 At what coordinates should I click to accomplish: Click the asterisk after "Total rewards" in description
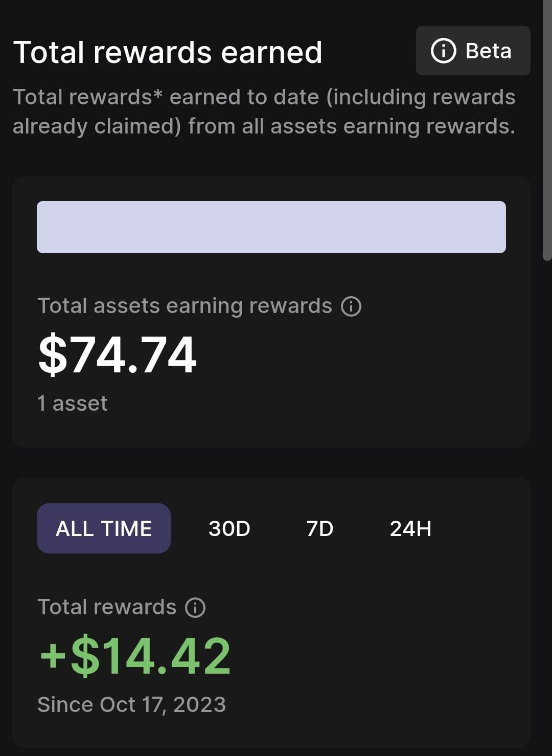coord(158,94)
